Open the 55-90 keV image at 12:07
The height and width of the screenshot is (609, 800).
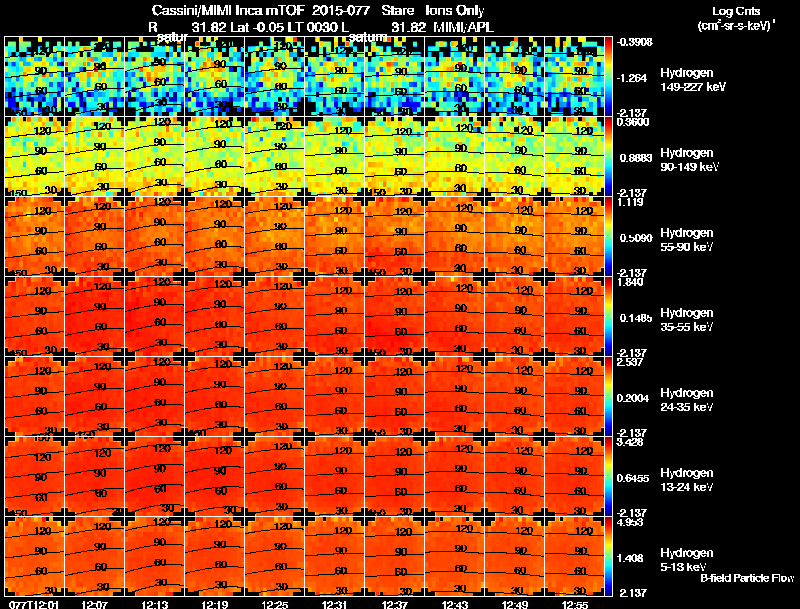pos(94,237)
